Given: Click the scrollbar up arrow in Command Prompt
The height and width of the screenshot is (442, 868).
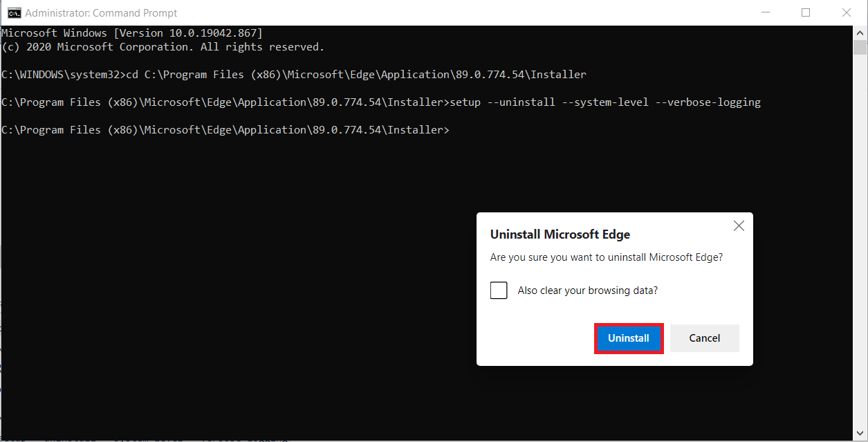Looking at the screenshot, I should click(860, 33).
